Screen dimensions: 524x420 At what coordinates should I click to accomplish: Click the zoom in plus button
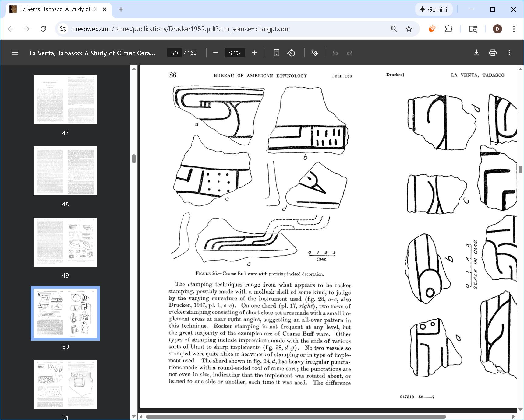pos(254,53)
